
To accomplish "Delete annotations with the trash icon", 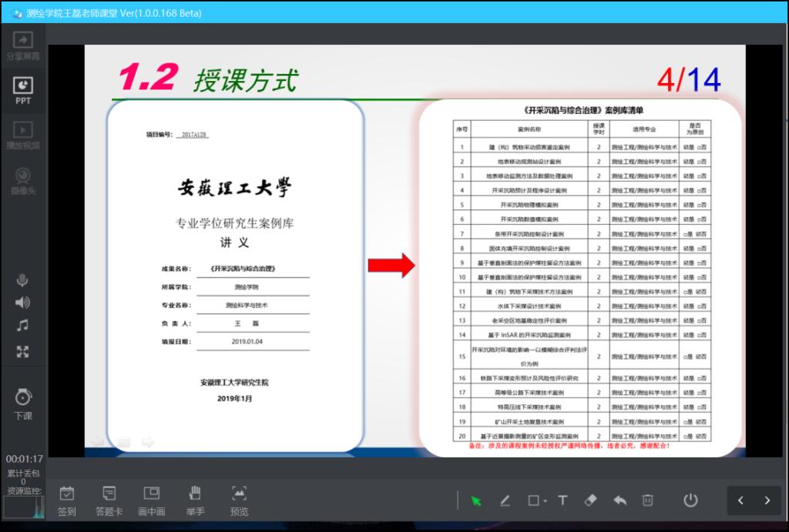I will pyautogui.click(x=648, y=500).
